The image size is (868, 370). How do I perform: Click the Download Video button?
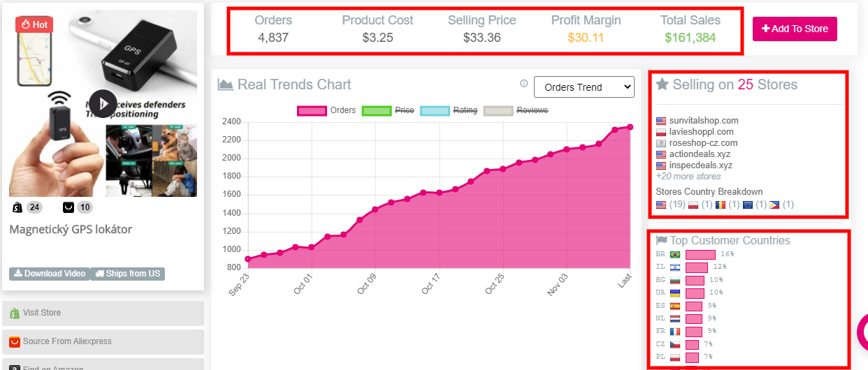pos(49,274)
